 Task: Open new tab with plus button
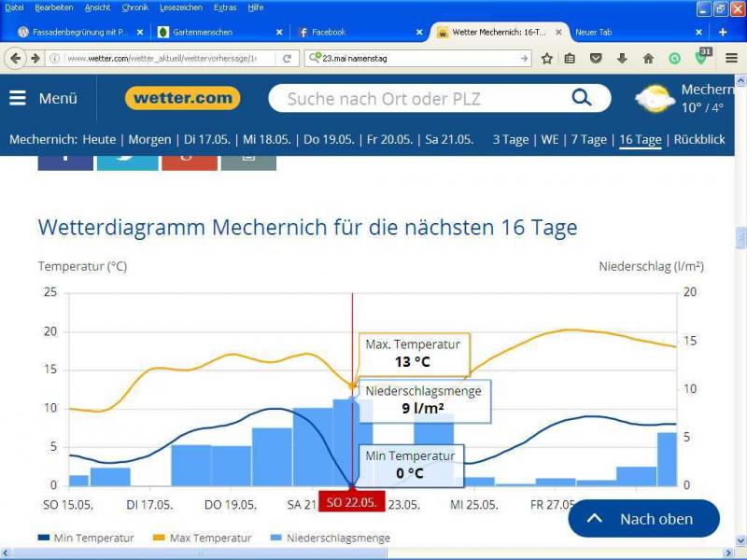[723, 32]
